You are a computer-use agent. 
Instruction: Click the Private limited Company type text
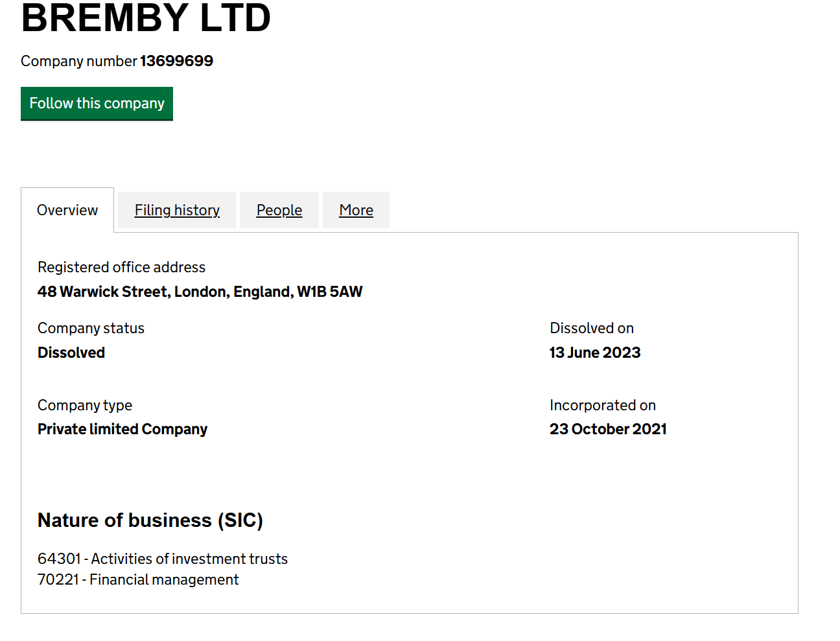point(122,429)
